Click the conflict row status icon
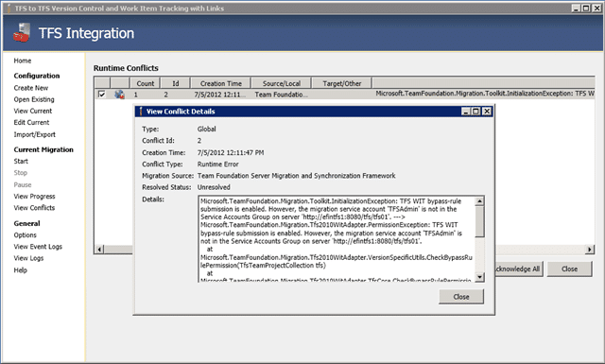 click(x=120, y=95)
